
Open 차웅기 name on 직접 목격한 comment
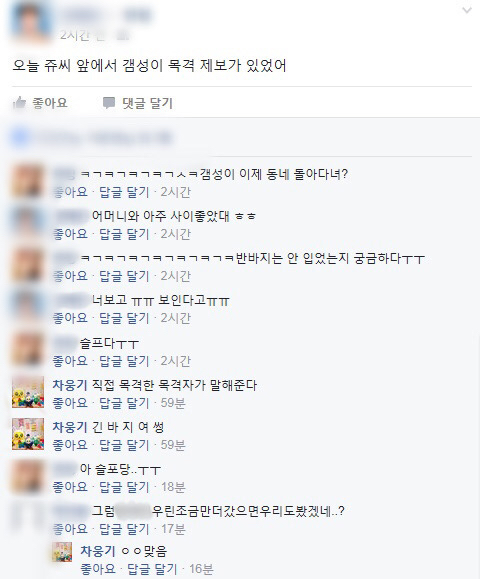[69, 385]
